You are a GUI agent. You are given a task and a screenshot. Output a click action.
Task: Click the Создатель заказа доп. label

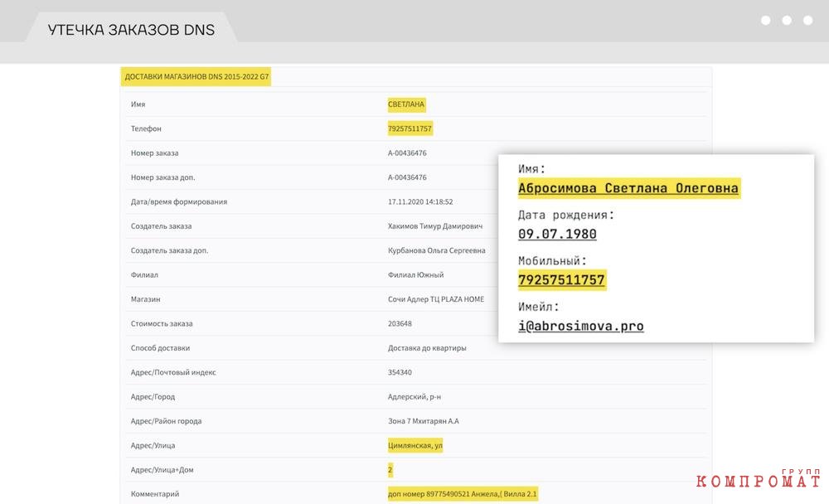(169, 250)
